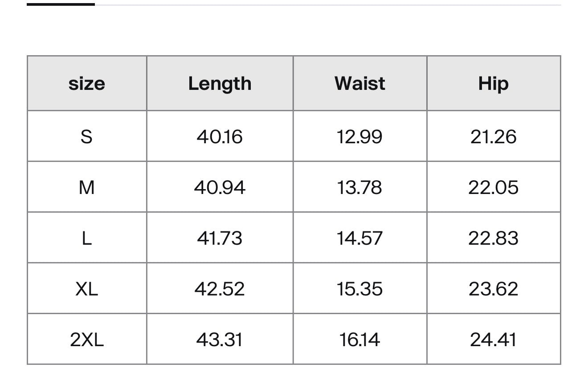The image size is (588, 388).
Task: Select the XL size row label
Action: pyautogui.click(x=87, y=289)
